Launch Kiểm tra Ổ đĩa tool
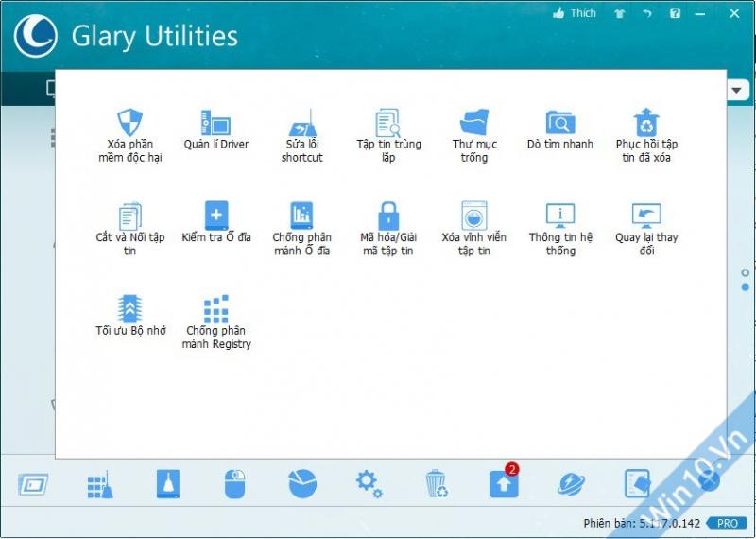 click(x=216, y=222)
